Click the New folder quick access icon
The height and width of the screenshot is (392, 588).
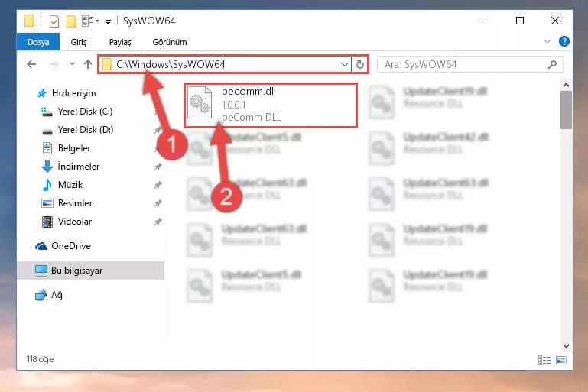[x=71, y=21]
